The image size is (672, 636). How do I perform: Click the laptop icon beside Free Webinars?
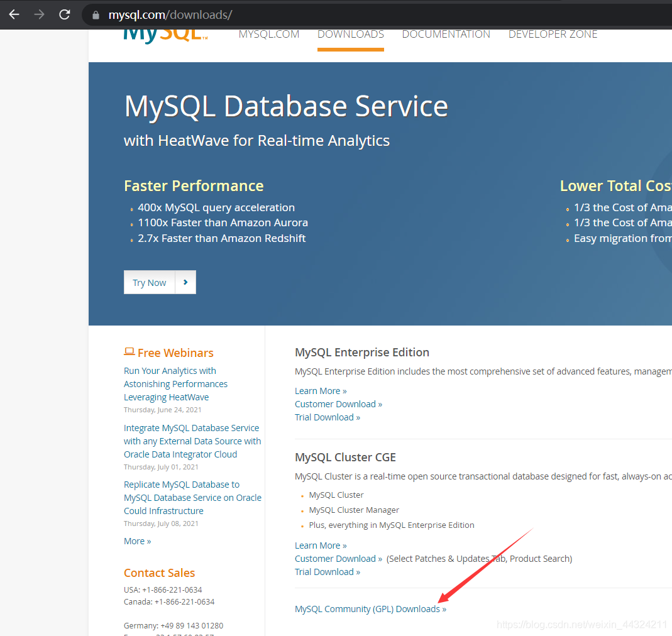pyautogui.click(x=129, y=351)
